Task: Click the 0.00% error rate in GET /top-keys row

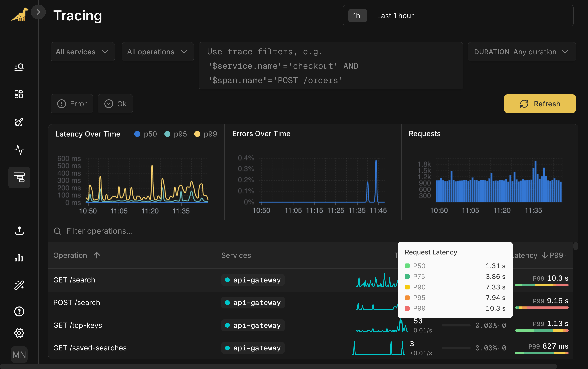Action: [486, 325]
